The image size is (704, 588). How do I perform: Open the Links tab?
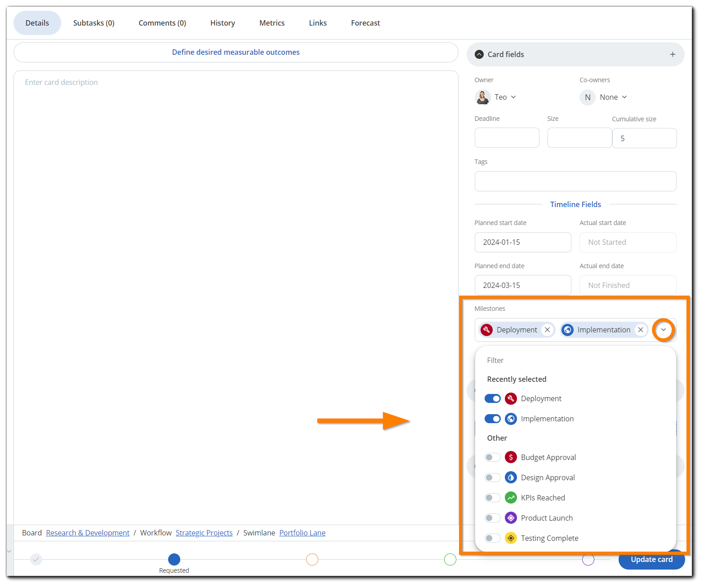coord(318,23)
